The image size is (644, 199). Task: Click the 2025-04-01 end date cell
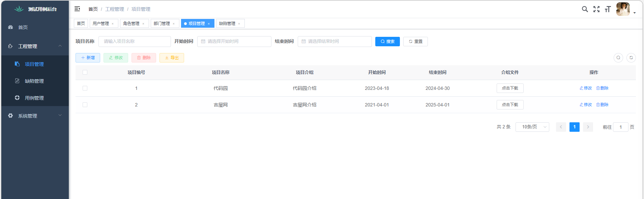(438, 105)
